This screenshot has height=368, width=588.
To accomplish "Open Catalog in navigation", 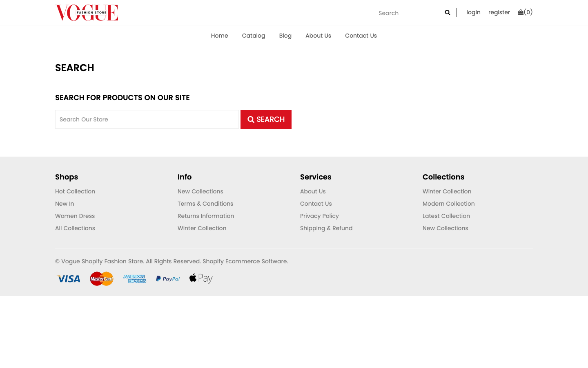I will 254,36.
